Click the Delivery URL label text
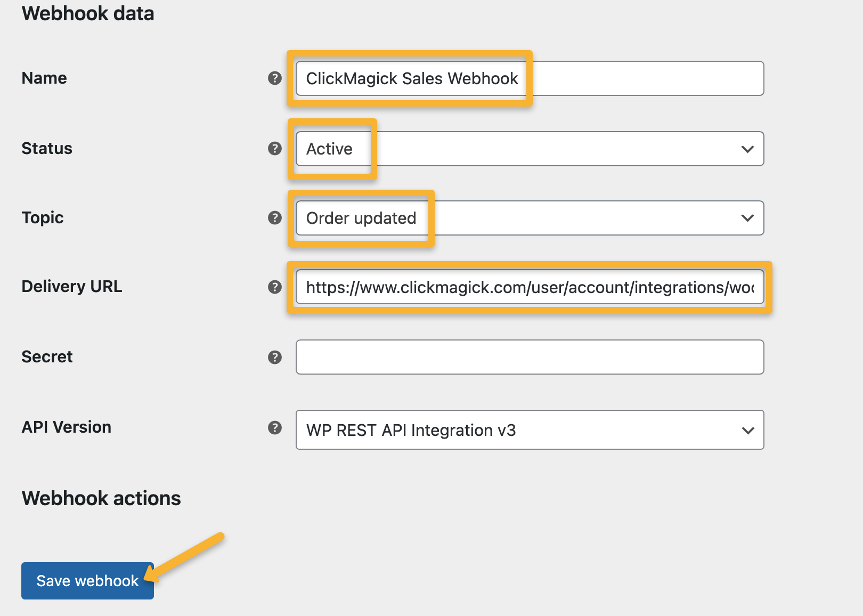The width and height of the screenshot is (863, 616). (72, 287)
